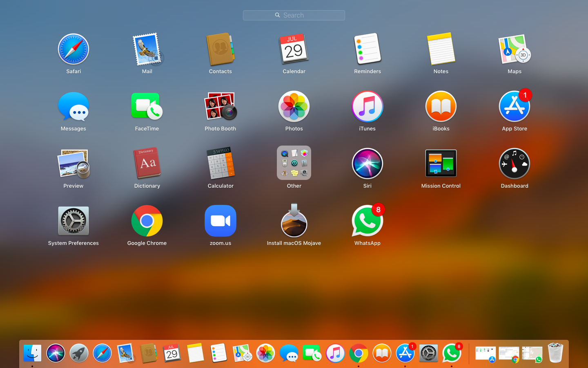The height and width of the screenshot is (368, 588).
Task: Launch Reminders from the Launchpad grid
Action: click(x=367, y=49)
